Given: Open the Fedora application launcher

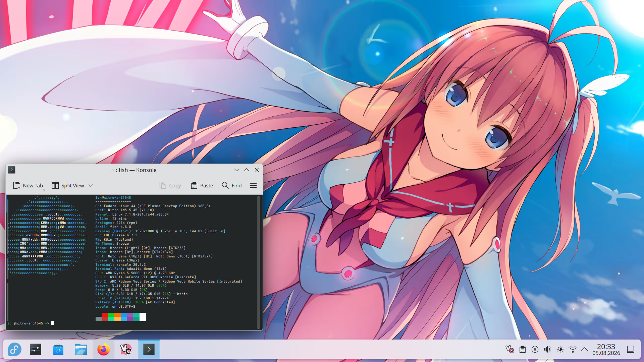Looking at the screenshot, I should 15,350.
